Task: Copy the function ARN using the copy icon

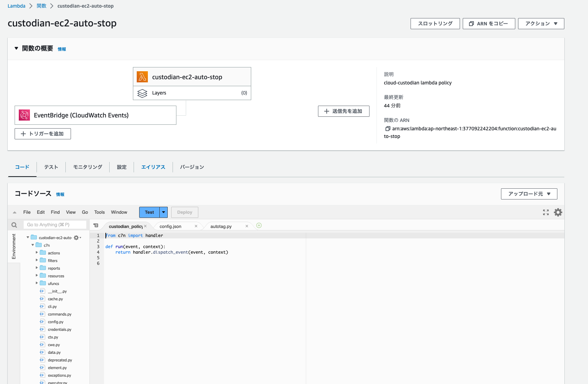Action: coord(388,129)
